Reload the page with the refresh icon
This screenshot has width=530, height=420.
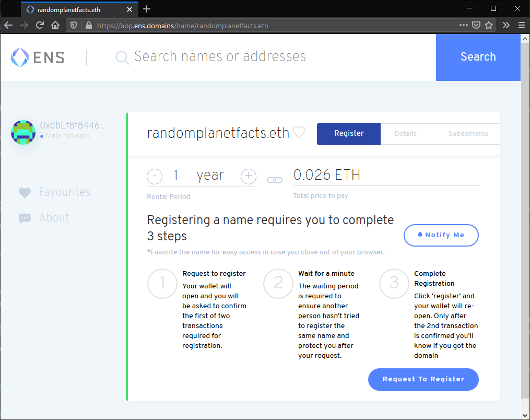point(40,25)
